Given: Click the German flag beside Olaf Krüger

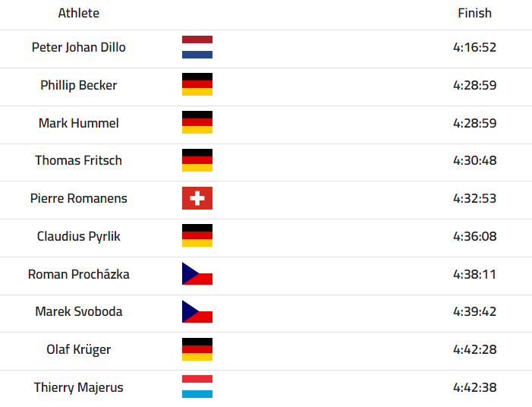Looking at the screenshot, I should (197, 349).
